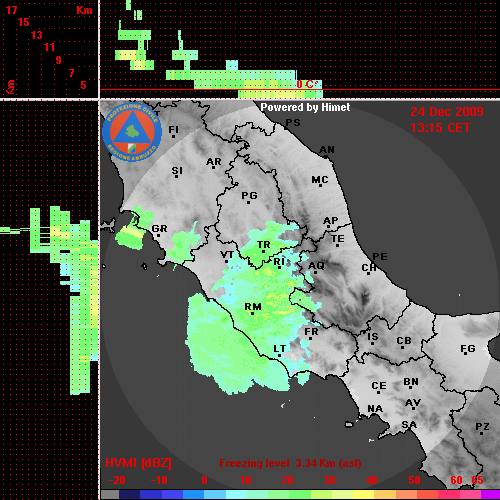Select the Freezing level 3.34 Km text
The height and width of the screenshot is (500, 500).
[x=290, y=463]
